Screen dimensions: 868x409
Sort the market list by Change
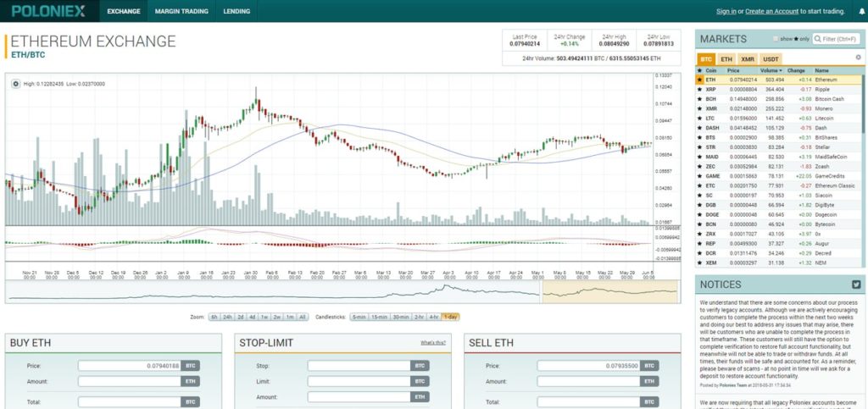(796, 70)
